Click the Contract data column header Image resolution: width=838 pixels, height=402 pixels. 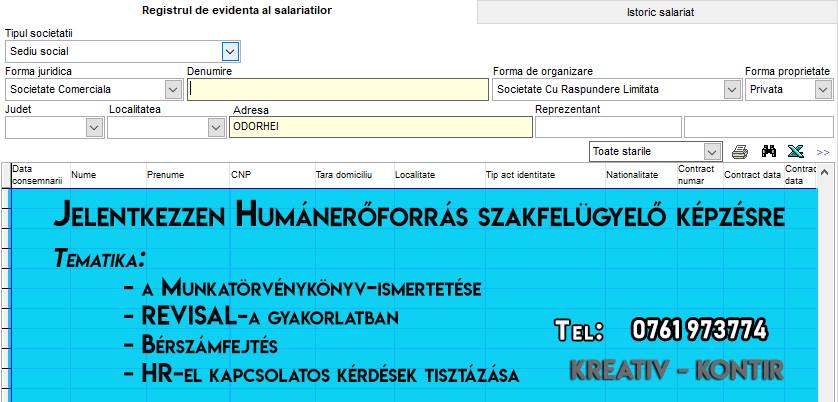(753, 175)
